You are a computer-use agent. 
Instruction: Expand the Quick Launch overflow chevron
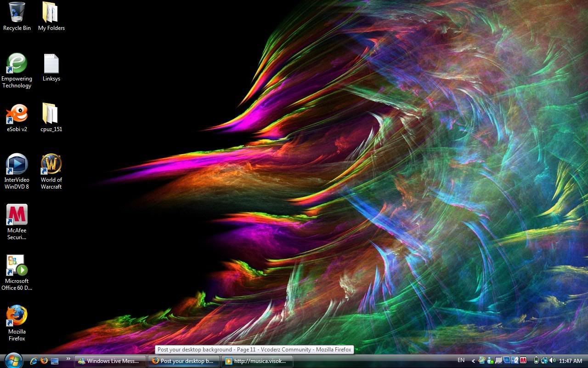point(68,359)
